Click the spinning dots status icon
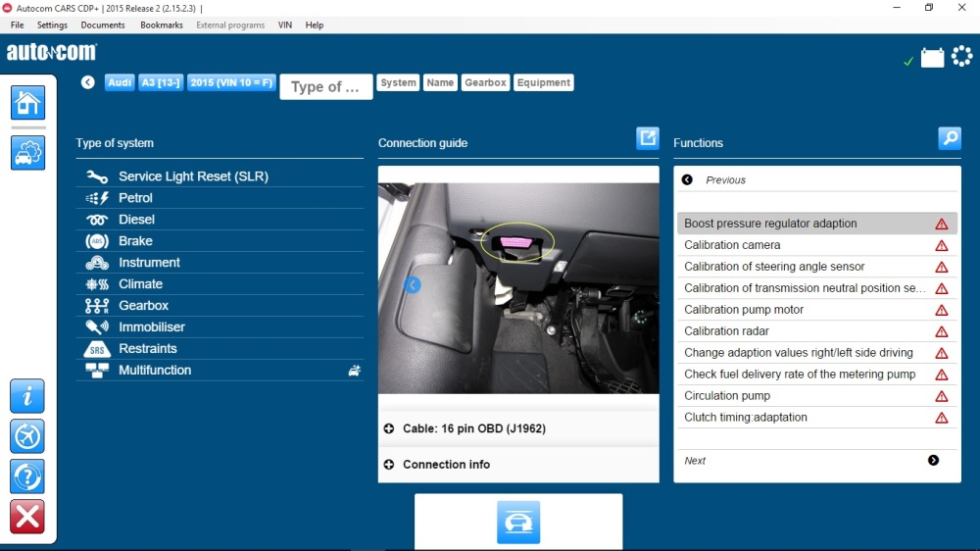 [x=962, y=56]
